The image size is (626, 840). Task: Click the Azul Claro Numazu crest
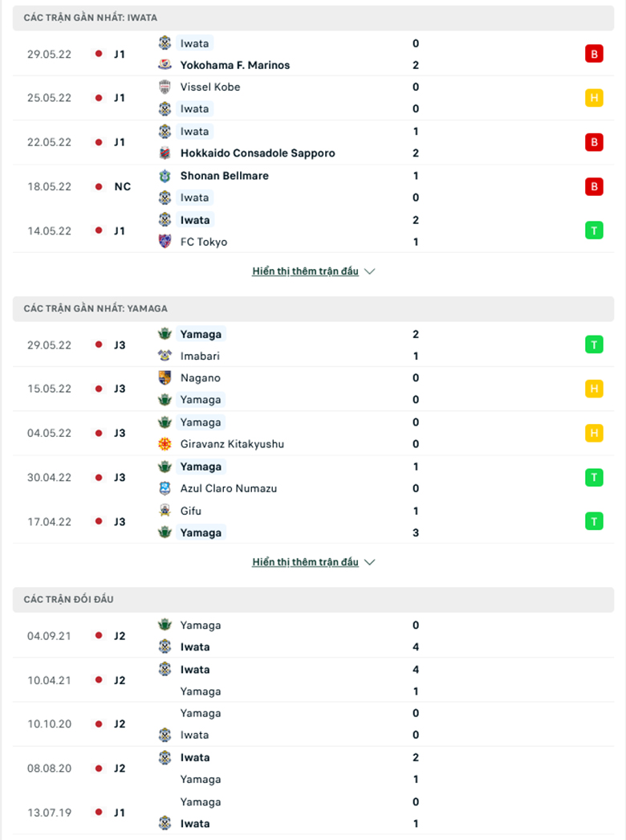pos(165,488)
